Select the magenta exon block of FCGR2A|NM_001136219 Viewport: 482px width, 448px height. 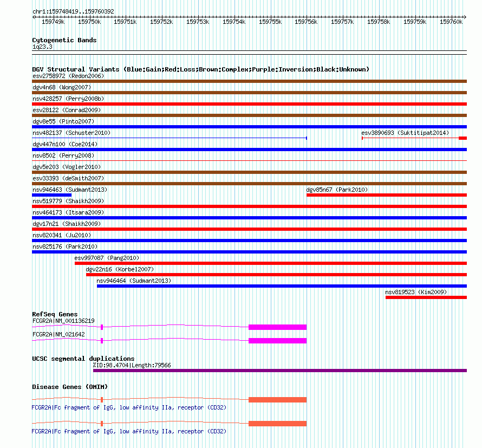point(278,327)
